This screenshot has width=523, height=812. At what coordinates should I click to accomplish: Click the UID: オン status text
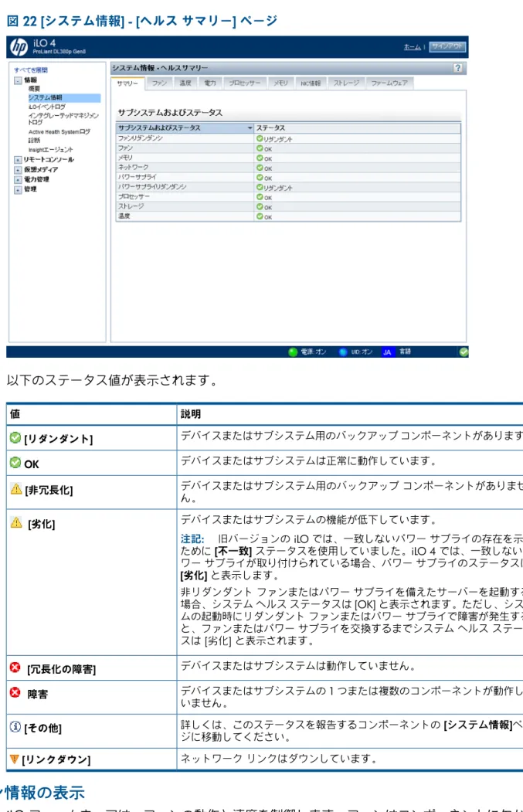pos(362,352)
